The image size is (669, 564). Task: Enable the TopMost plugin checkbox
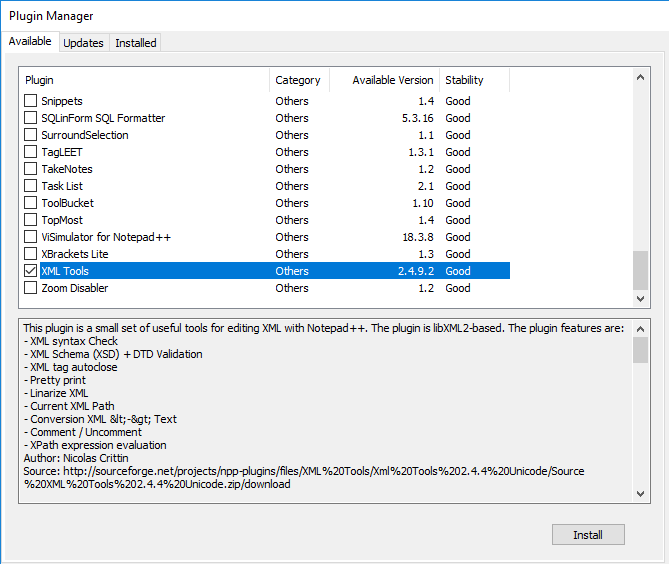click(30, 220)
